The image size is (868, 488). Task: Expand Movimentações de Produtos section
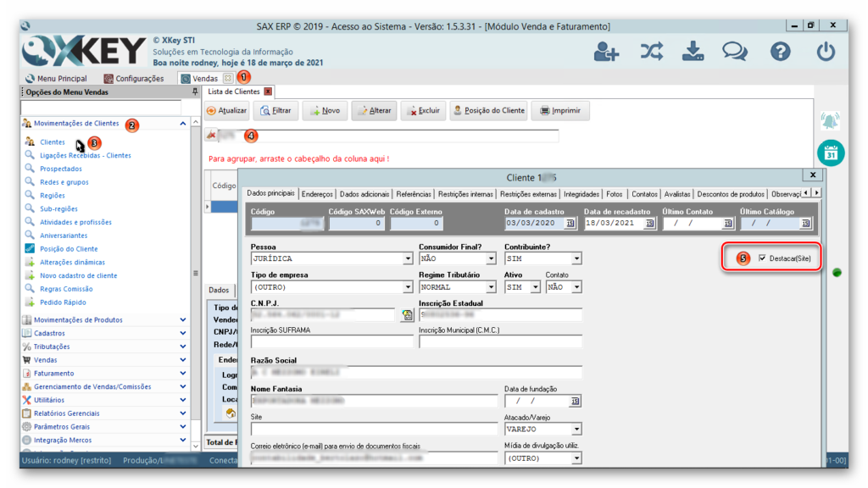click(x=183, y=319)
